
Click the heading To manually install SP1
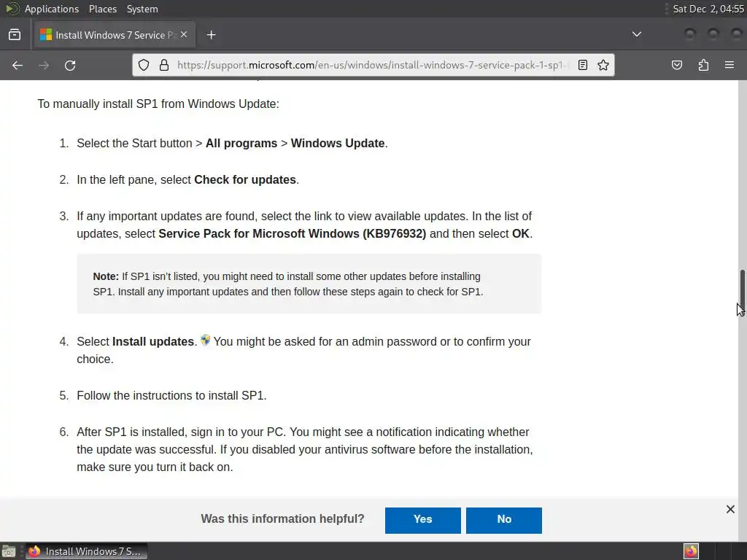(158, 104)
